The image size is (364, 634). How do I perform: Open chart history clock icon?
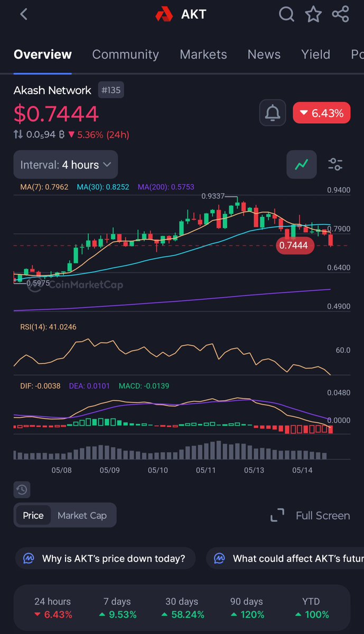point(22,490)
